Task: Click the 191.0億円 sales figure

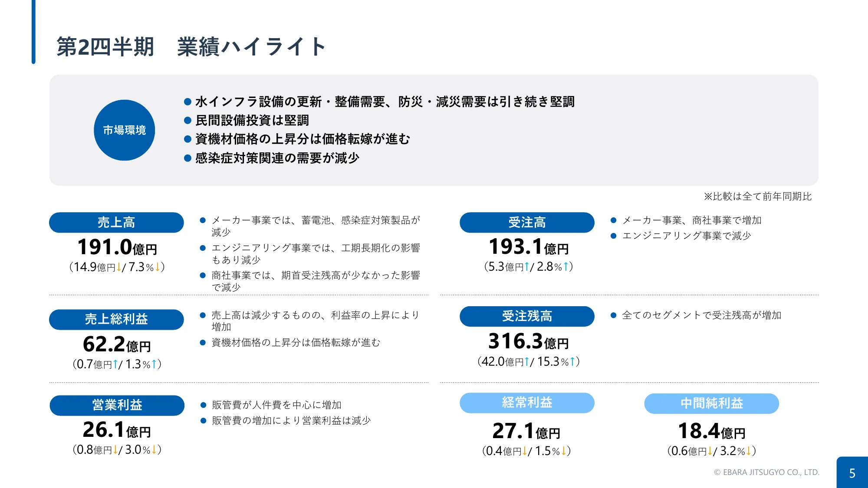Action: coord(117,247)
